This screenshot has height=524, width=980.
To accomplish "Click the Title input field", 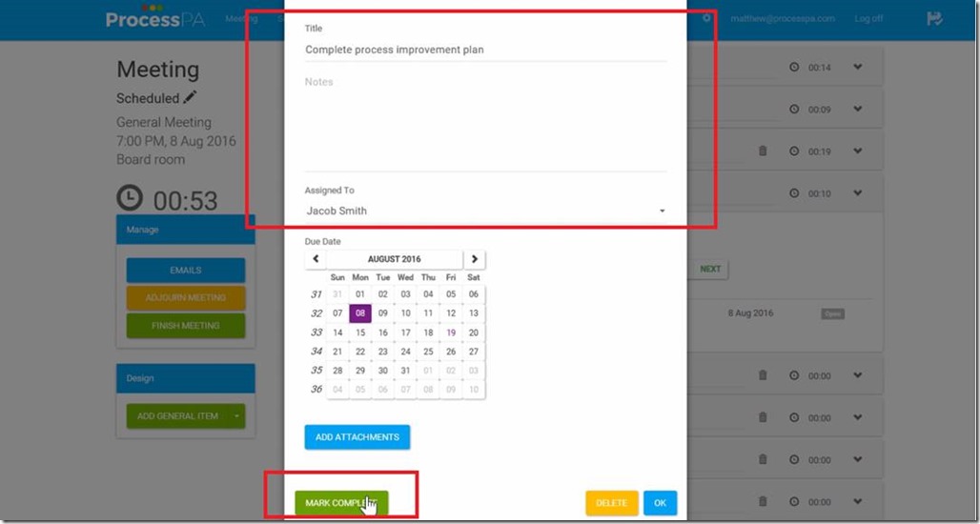I will tap(485, 50).
